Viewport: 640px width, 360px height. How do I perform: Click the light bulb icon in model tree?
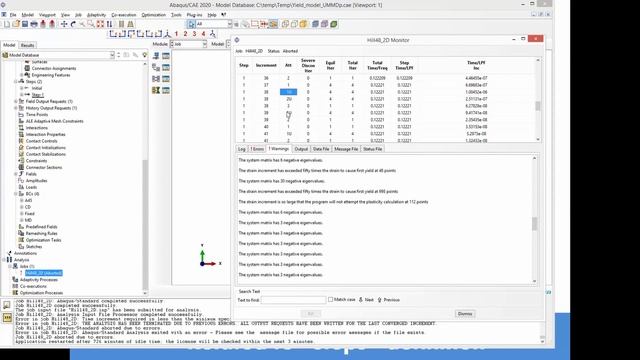144,55
